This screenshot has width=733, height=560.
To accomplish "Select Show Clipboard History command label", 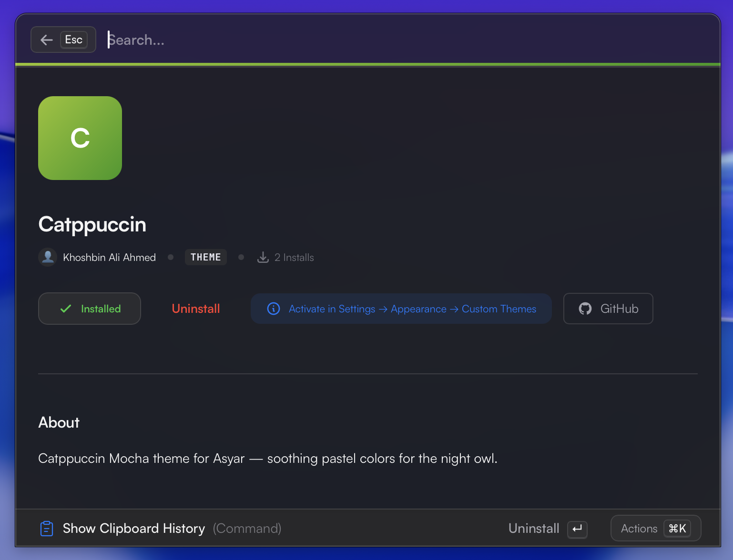I will tap(134, 529).
